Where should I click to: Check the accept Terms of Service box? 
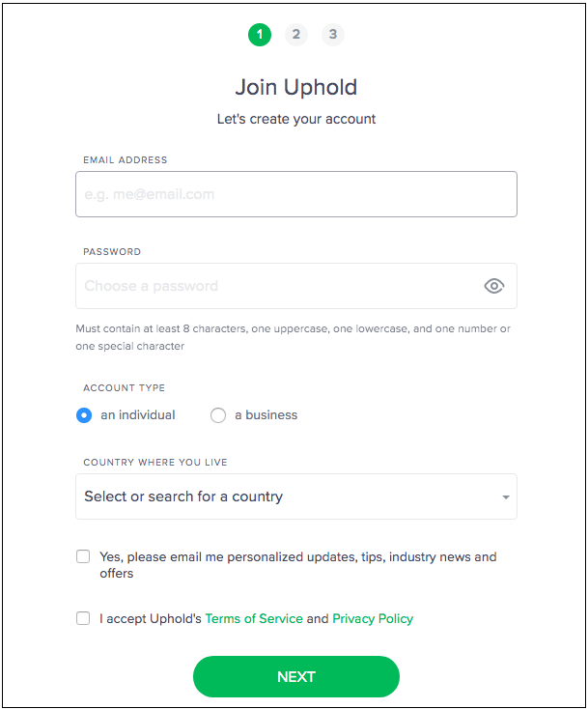(x=83, y=618)
